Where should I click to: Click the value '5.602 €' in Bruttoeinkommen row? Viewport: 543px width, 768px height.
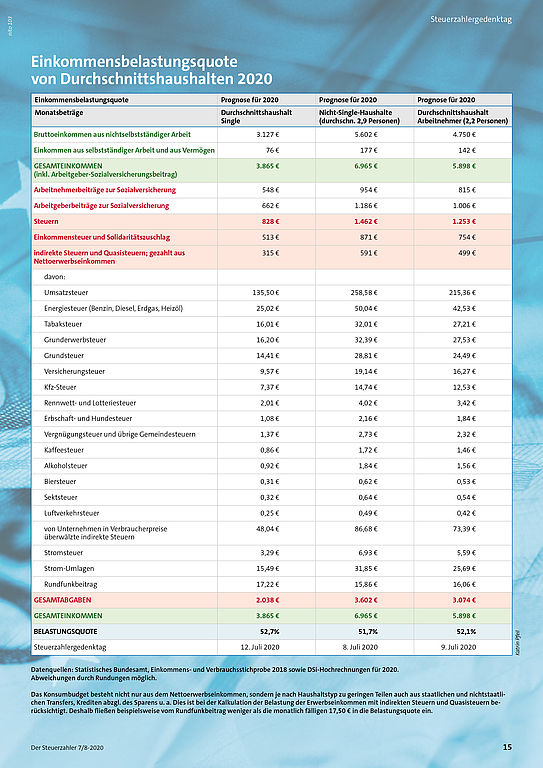tap(366, 134)
